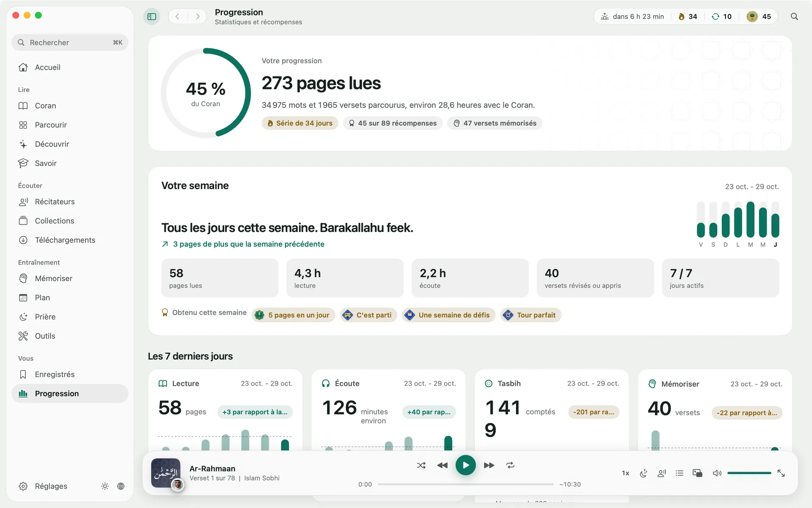
Task: Open Récitateurs section
Action: [70, 202]
